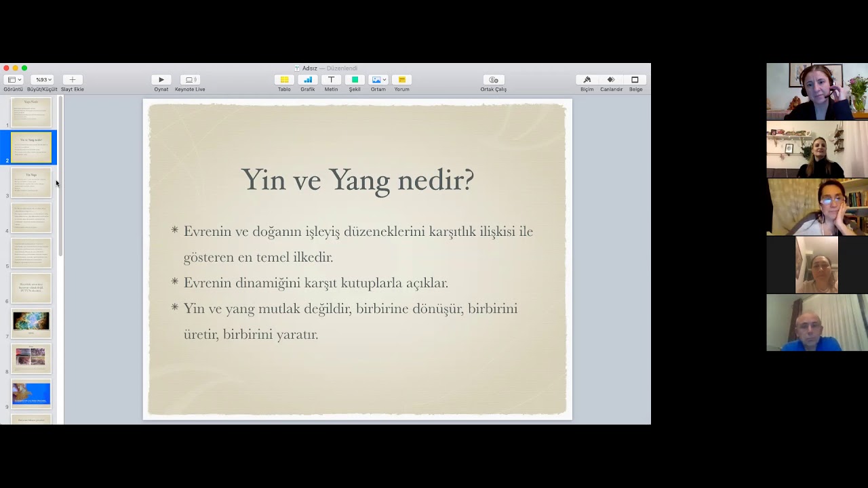Open the Görüntü view menu
Image resolution: width=868 pixels, height=488 pixels.
[x=13, y=80]
